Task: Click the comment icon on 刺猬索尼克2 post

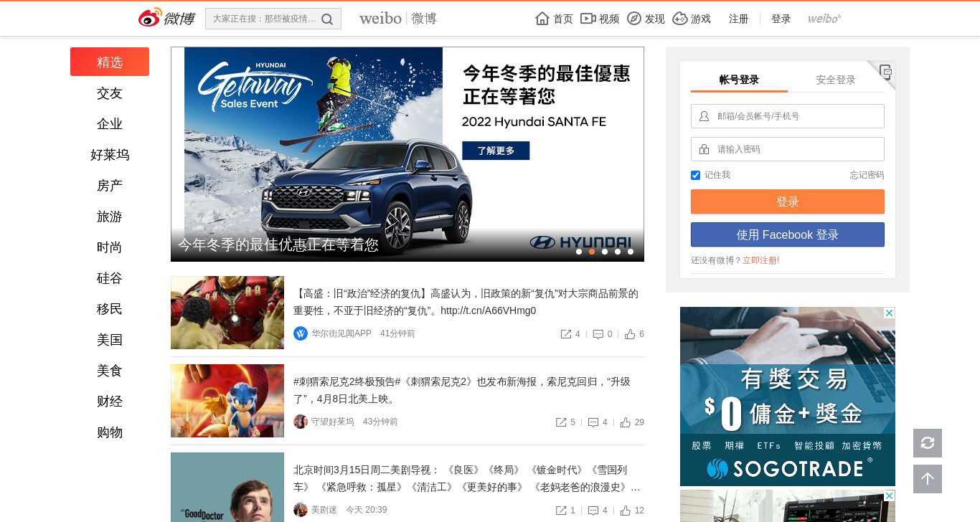Action: 593,422
